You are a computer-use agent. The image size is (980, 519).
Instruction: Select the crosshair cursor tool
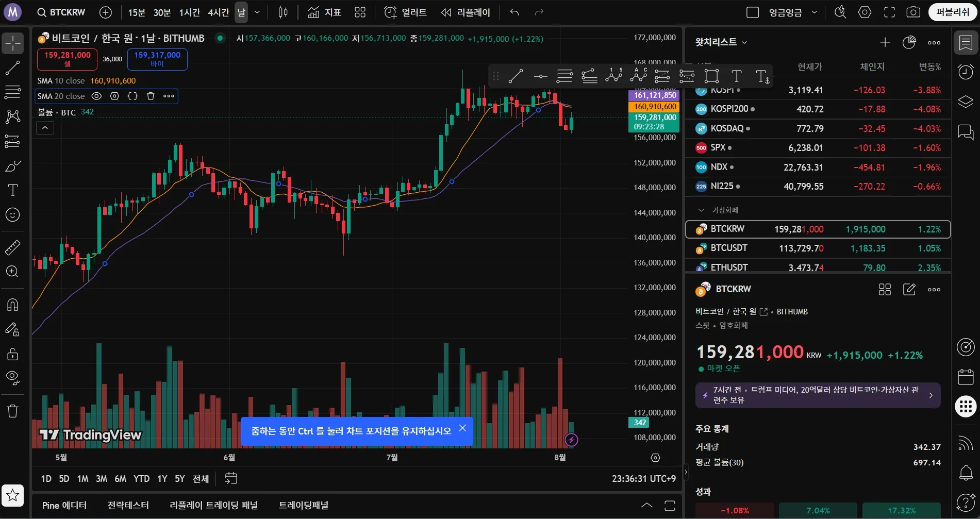point(13,43)
